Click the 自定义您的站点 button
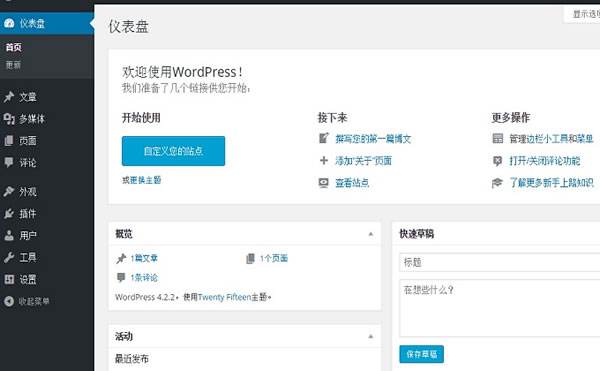 (173, 151)
